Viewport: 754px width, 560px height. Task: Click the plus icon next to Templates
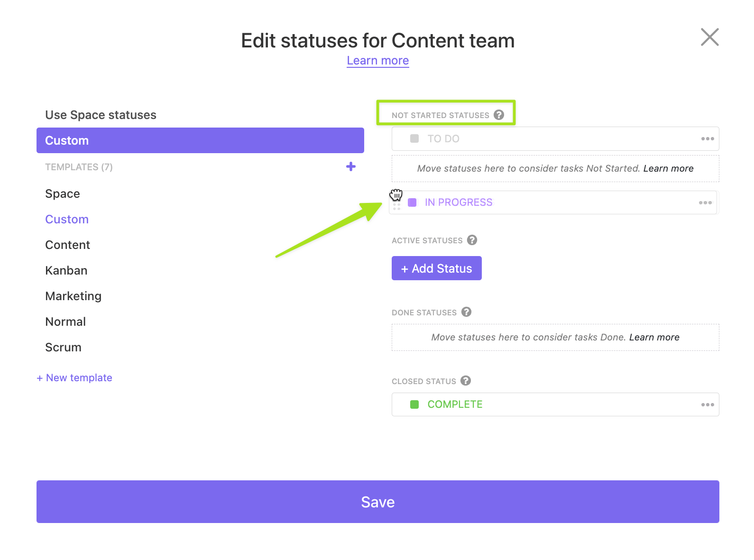(x=351, y=166)
